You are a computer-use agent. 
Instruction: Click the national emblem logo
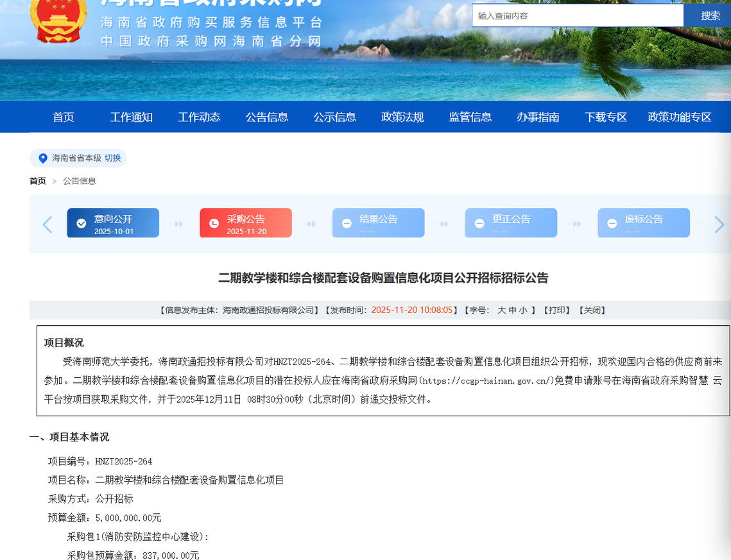58,21
